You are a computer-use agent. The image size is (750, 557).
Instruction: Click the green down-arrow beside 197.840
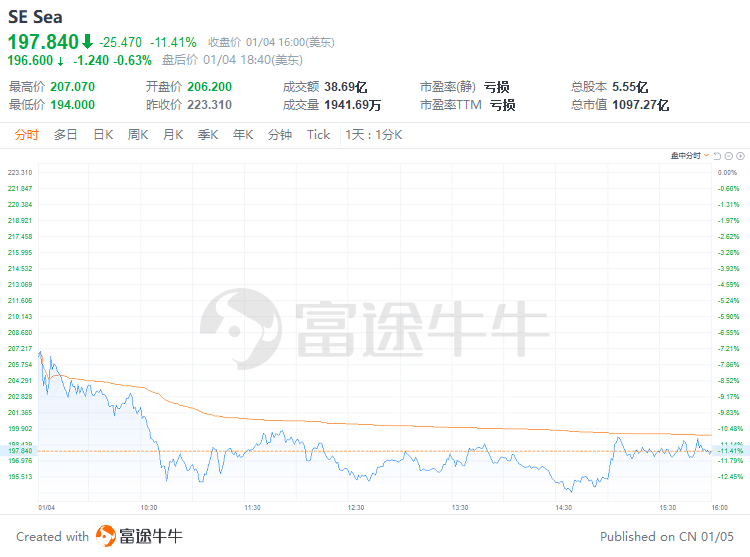click(87, 42)
